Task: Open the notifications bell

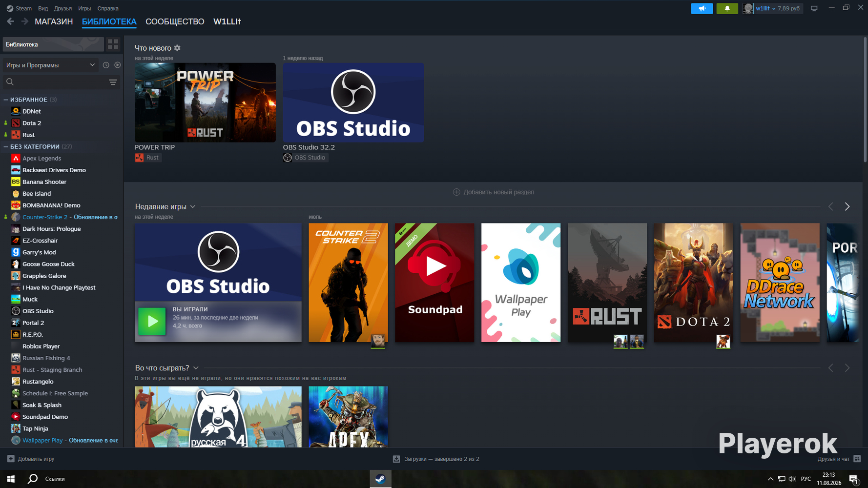Action: tap(727, 8)
